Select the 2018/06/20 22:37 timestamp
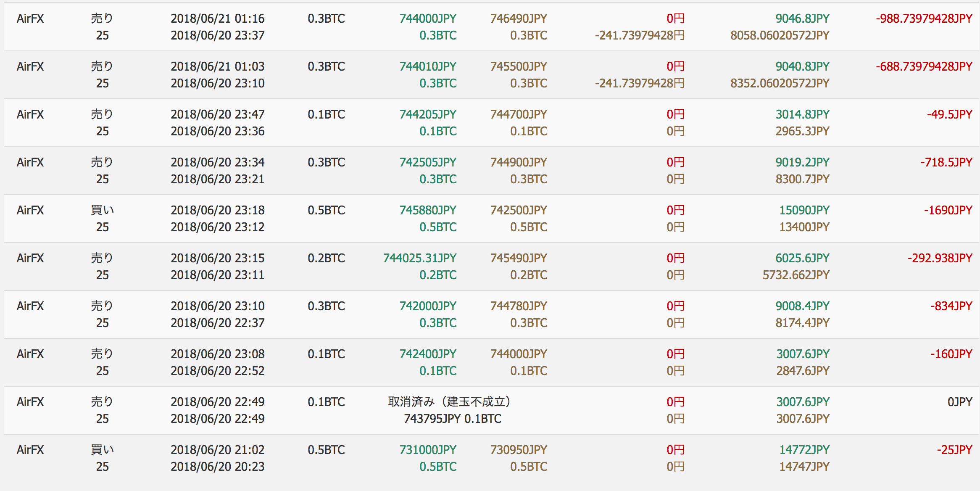The image size is (980, 491). (218, 323)
